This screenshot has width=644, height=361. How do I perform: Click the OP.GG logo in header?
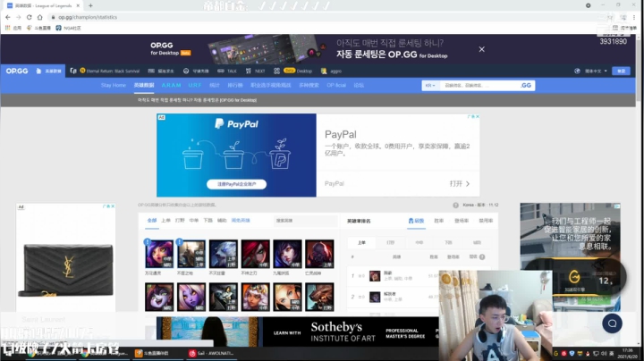17,71
